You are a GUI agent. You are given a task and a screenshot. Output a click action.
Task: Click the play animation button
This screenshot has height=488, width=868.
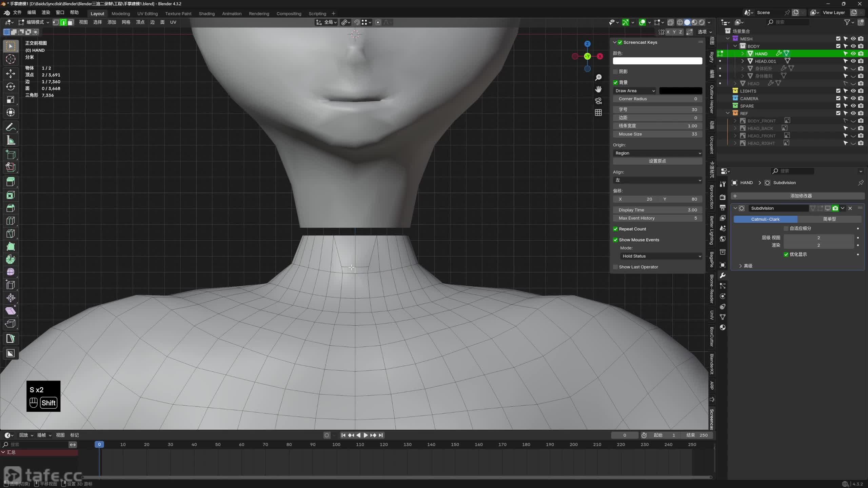pos(366,435)
